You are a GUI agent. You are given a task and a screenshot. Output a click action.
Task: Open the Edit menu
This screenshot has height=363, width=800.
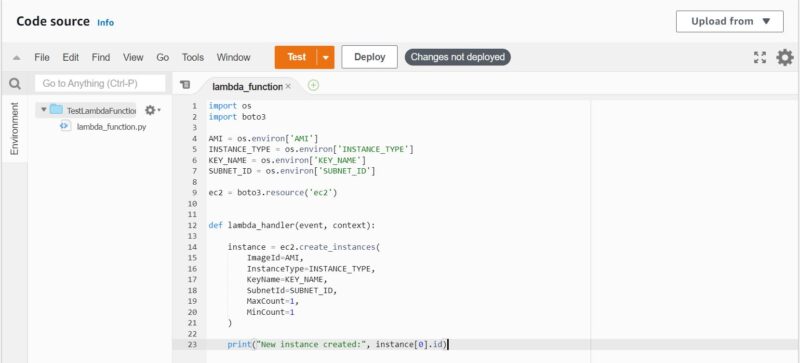tap(70, 57)
